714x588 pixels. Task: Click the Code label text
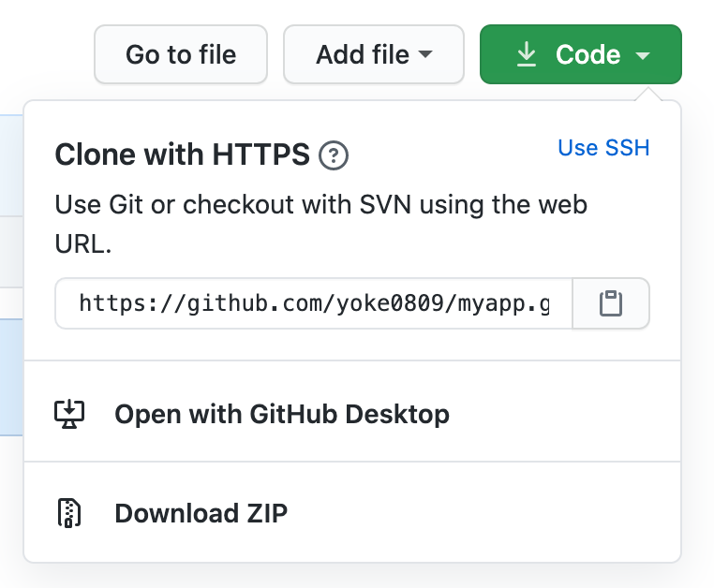(x=588, y=54)
